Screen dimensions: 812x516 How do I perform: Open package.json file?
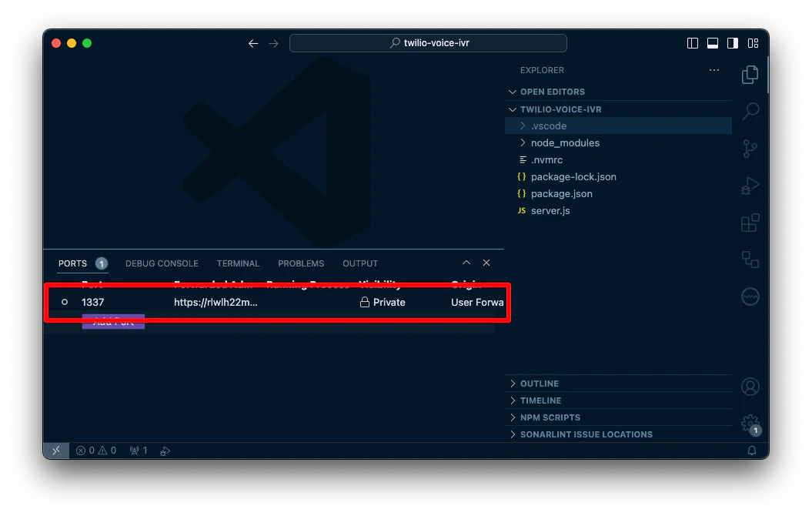[618, 194]
